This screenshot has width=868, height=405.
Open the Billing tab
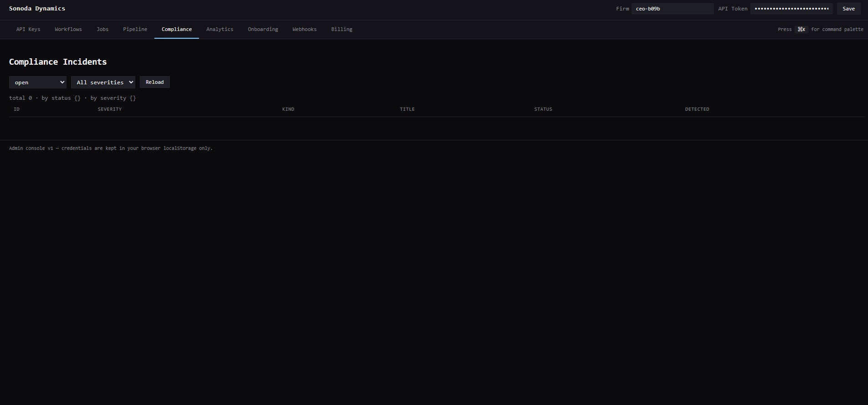click(342, 29)
